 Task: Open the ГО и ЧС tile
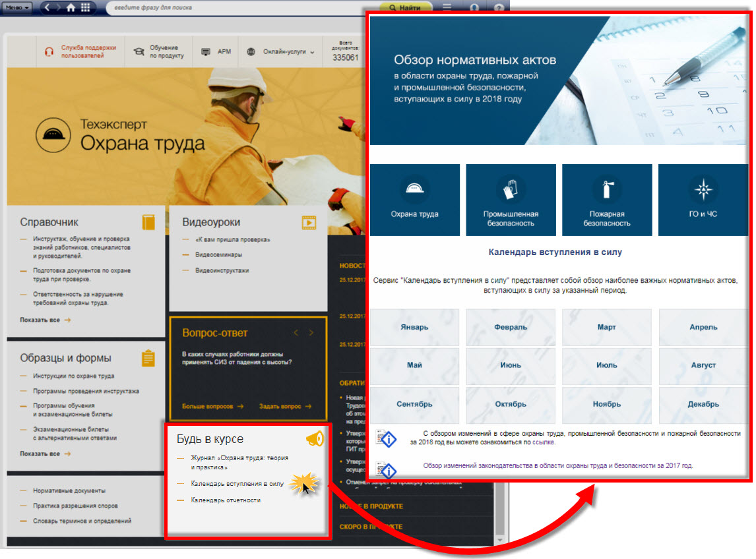pyautogui.click(x=703, y=200)
